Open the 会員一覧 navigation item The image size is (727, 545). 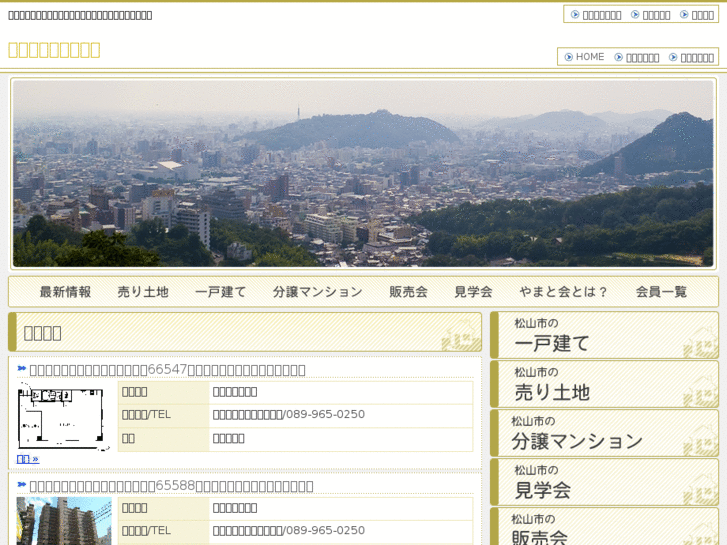[x=661, y=292]
